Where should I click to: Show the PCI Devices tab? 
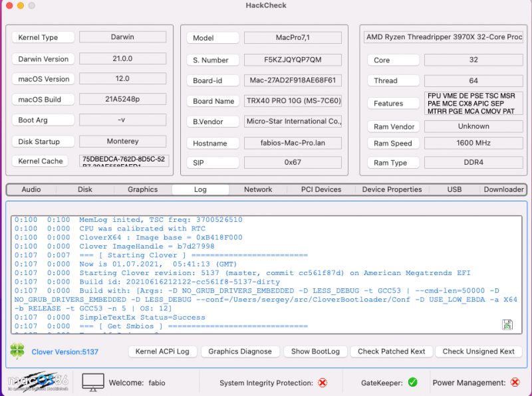[321, 189]
